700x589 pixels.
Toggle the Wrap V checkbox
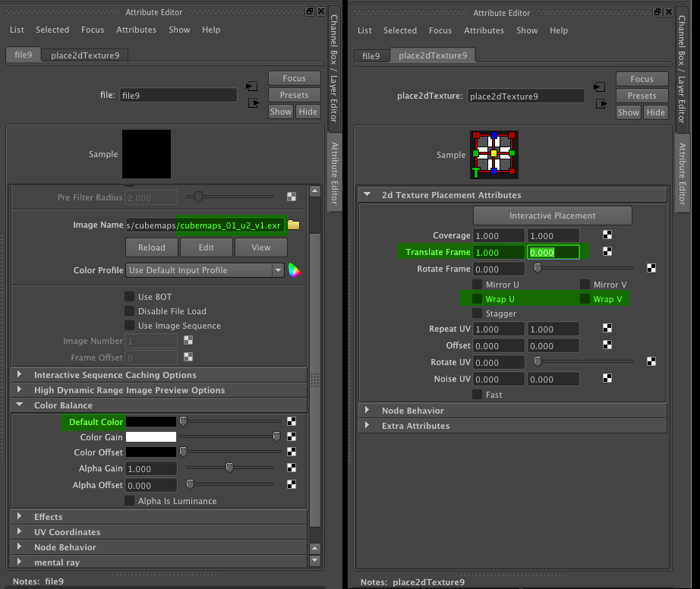[585, 298]
